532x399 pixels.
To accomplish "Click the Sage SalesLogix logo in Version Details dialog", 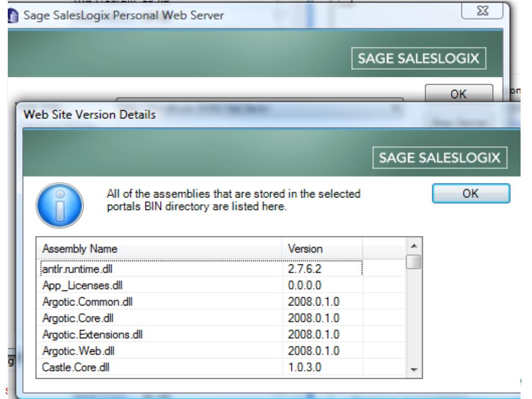I will 440,158.
